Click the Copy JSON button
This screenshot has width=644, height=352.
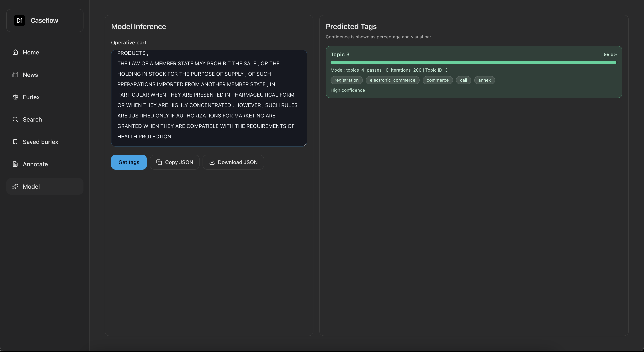click(x=174, y=162)
